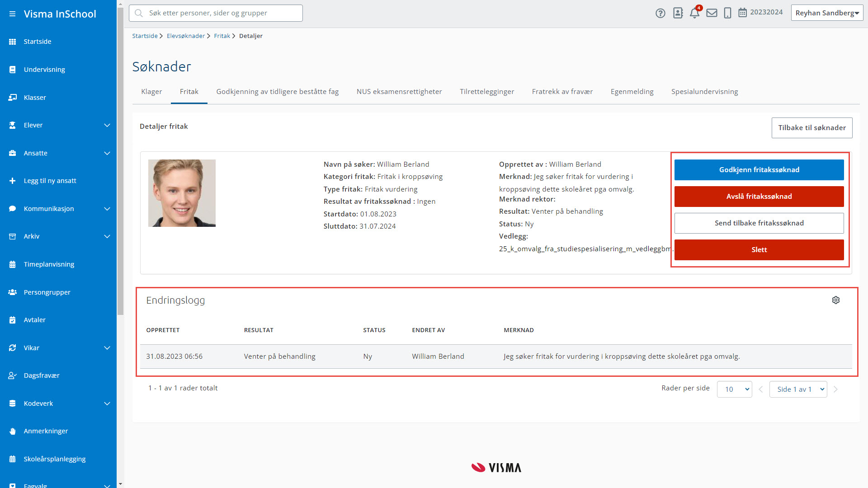Screen dimensions: 868x488
Task: Click the calendar icon beside 20232024
Action: click(742, 13)
